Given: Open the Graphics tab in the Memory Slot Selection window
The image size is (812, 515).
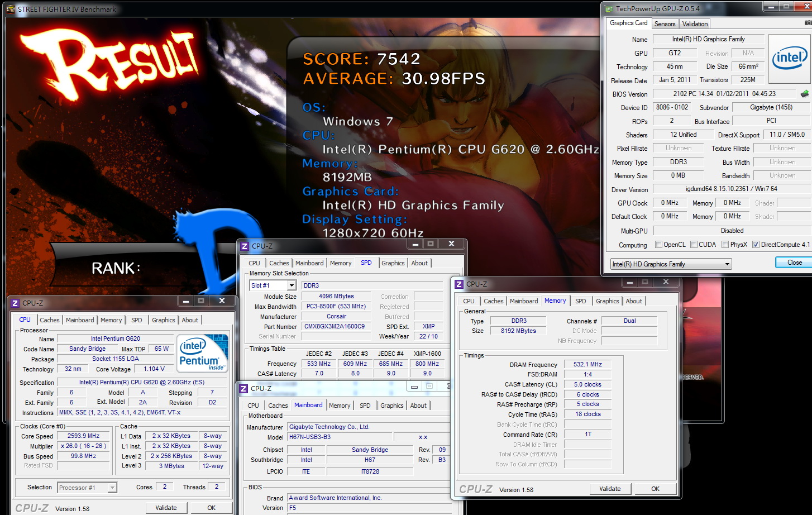Looking at the screenshot, I should 393,263.
